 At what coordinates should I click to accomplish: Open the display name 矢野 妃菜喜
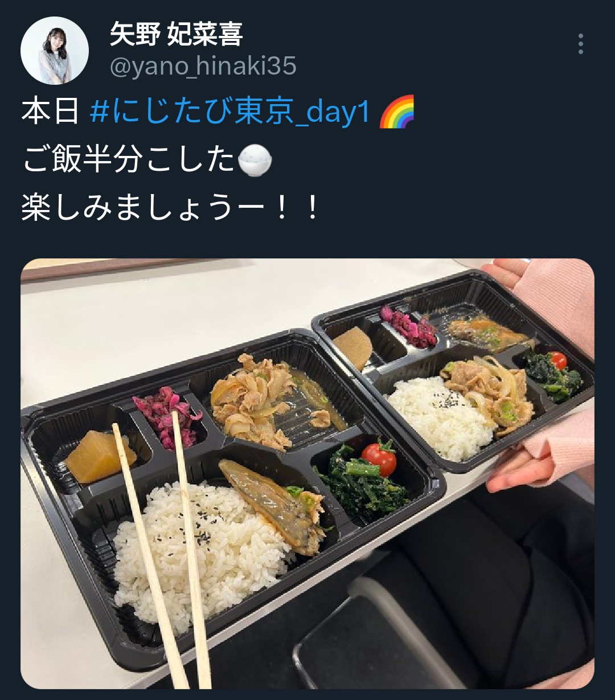point(177,35)
